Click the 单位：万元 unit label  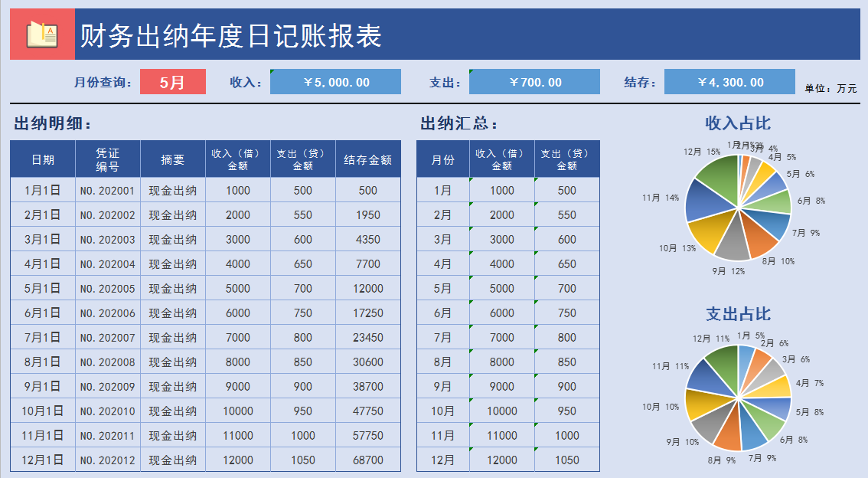click(x=830, y=89)
